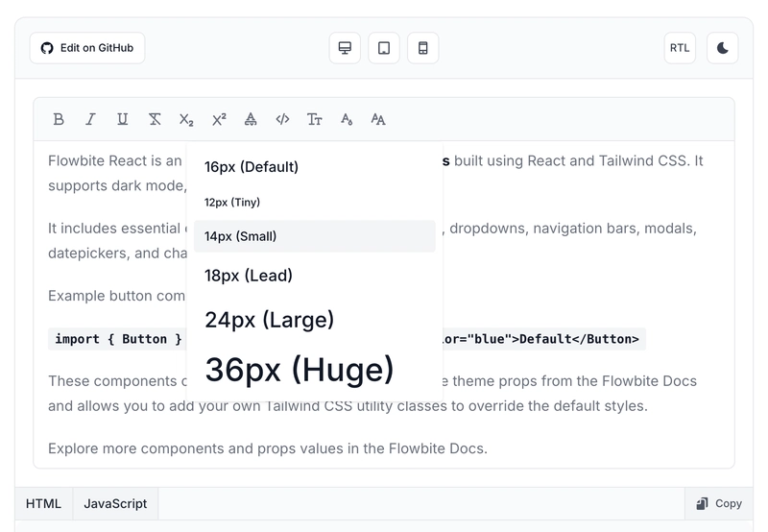Screen dimensions: 768x532
Task: Apply subscript formatting
Action: [x=186, y=119]
